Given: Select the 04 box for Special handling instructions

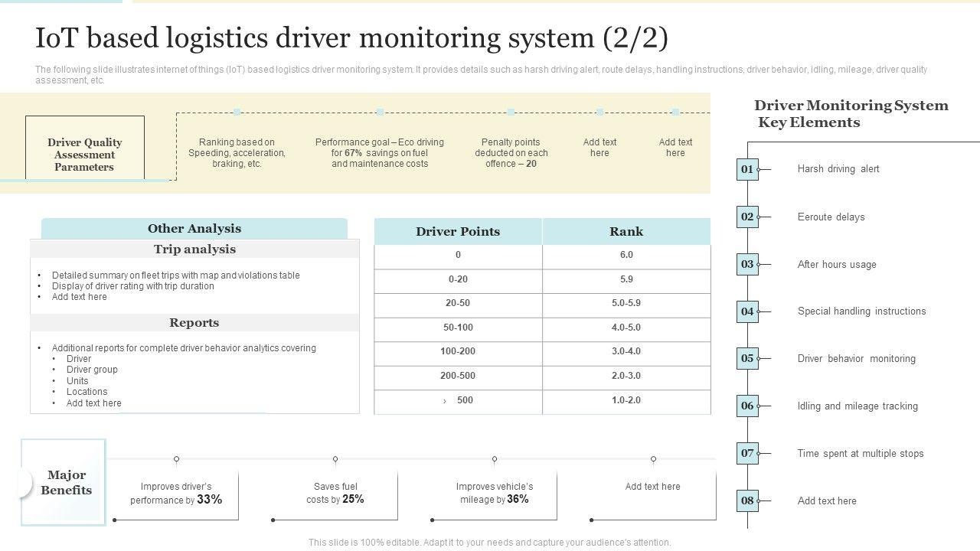Looking at the screenshot, I should pos(747,311).
